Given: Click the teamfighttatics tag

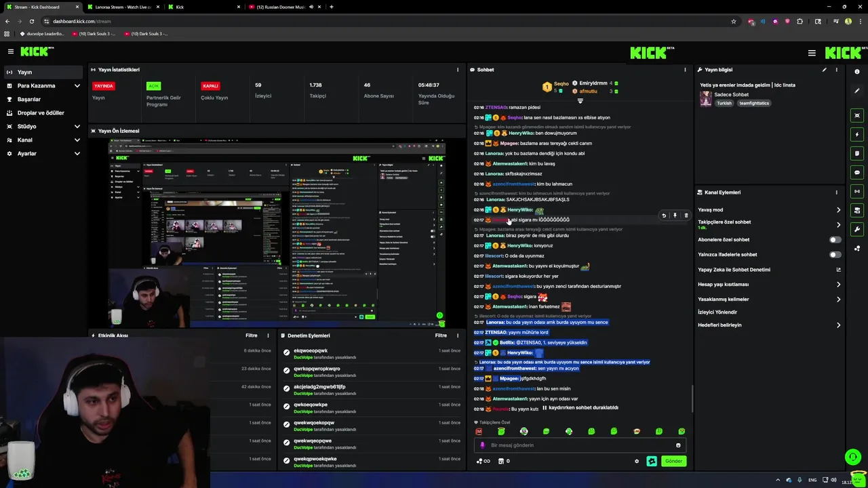Looking at the screenshot, I should (x=754, y=103).
